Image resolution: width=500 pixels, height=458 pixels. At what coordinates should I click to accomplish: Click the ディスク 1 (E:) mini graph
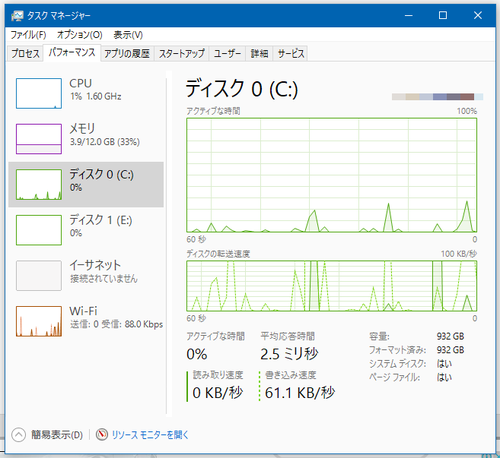point(39,230)
